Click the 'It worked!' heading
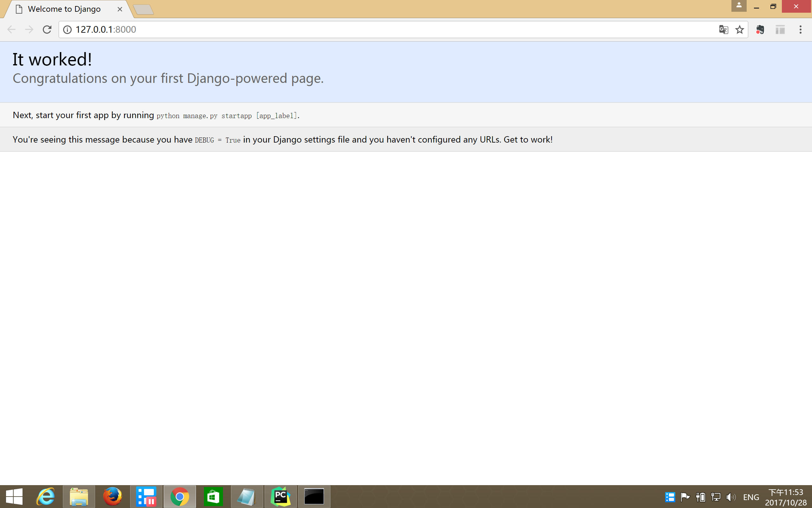Screen dimensions: 812x508 [x=52, y=59]
